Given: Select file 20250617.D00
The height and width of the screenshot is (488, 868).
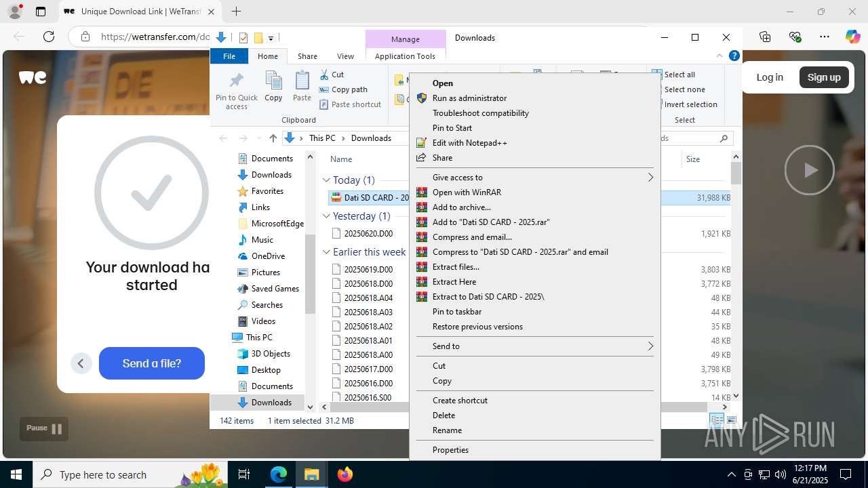Looking at the screenshot, I should pyautogui.click(x=368, y=369).
